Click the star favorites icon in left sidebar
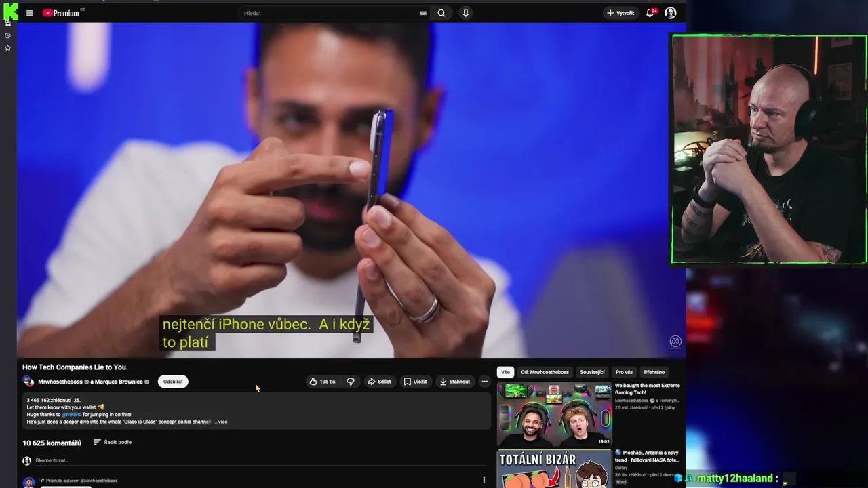This screenshot has width=868, height=488. 8,48
